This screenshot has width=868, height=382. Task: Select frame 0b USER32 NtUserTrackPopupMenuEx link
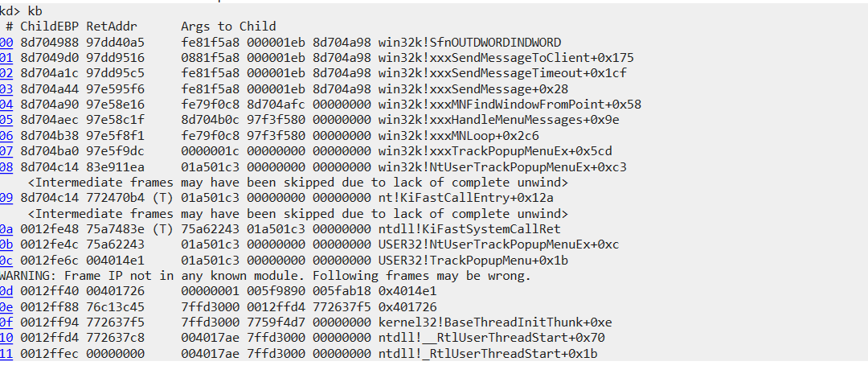(6, 244)
